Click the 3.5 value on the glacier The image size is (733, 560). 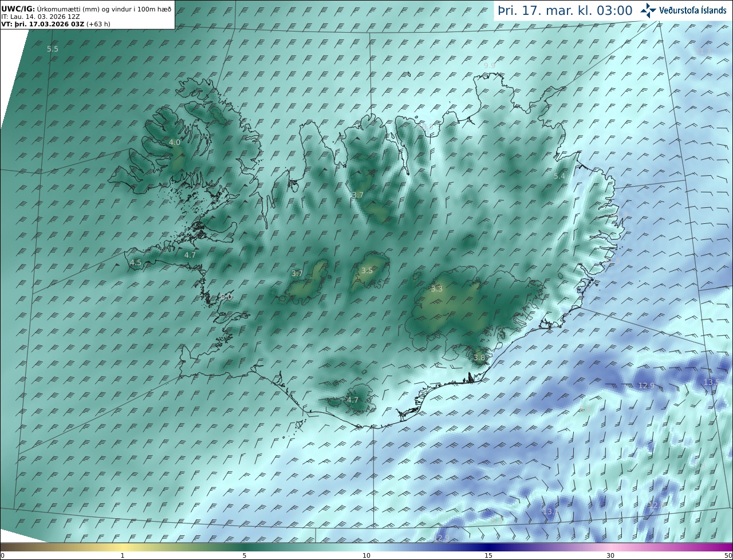point(367,270)
